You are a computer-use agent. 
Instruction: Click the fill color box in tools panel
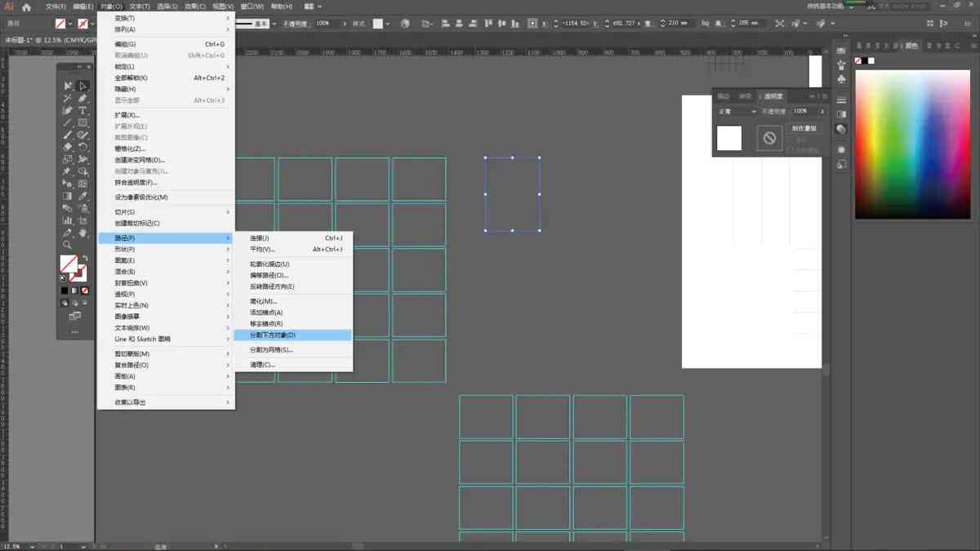[x=69, y=264]
